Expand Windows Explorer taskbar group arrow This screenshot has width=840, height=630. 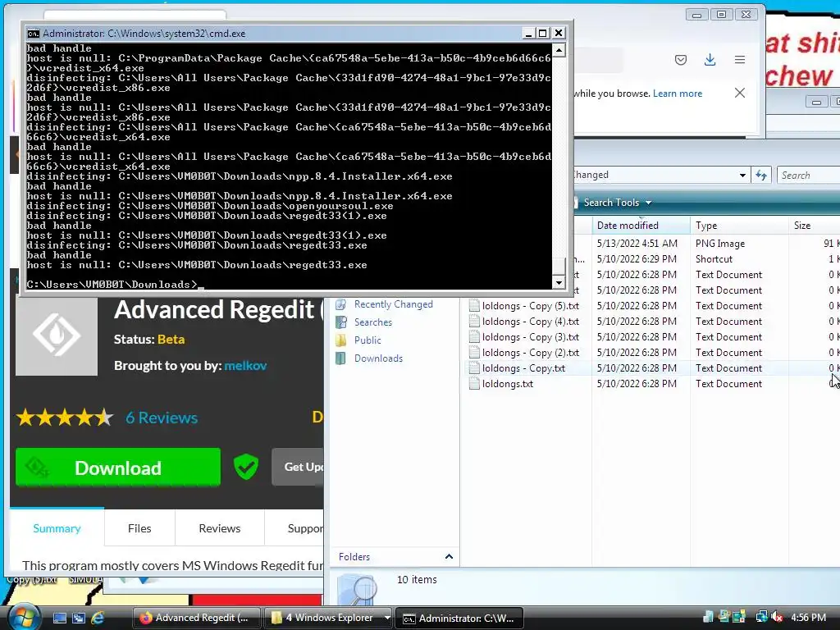pos(387,618)
